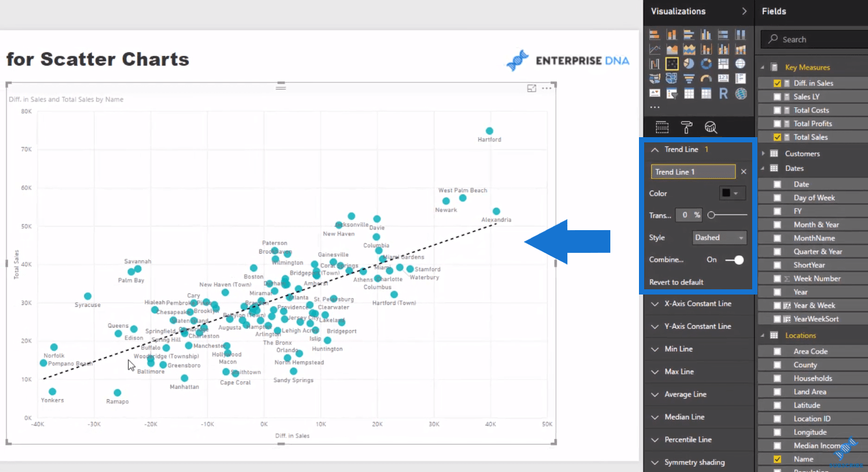The image size is (868, 472).
Task: Select the slicer visual
Action: click(x=672, y=94)
